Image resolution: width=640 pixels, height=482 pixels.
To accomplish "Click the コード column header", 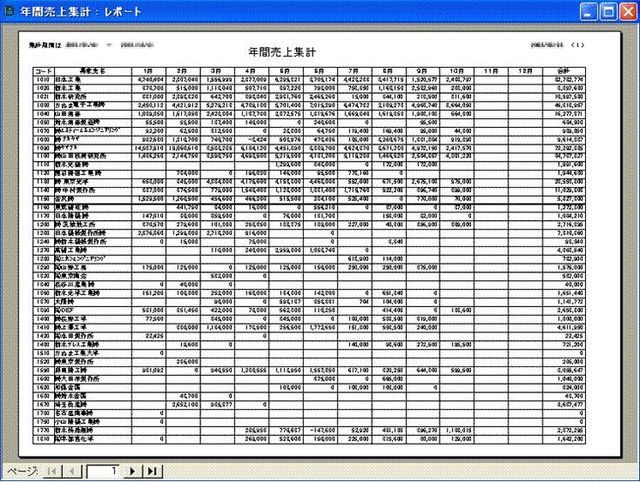I will [43, 71].
